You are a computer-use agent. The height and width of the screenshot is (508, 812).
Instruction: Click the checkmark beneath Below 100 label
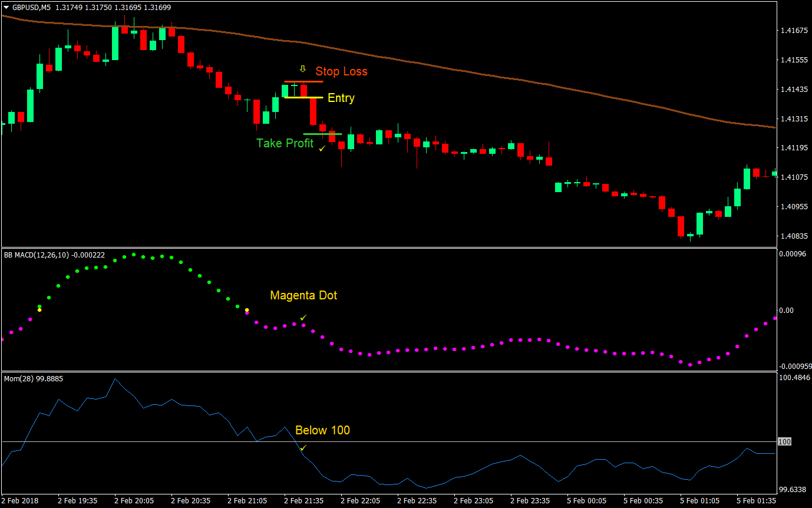(x=303, y=449)
